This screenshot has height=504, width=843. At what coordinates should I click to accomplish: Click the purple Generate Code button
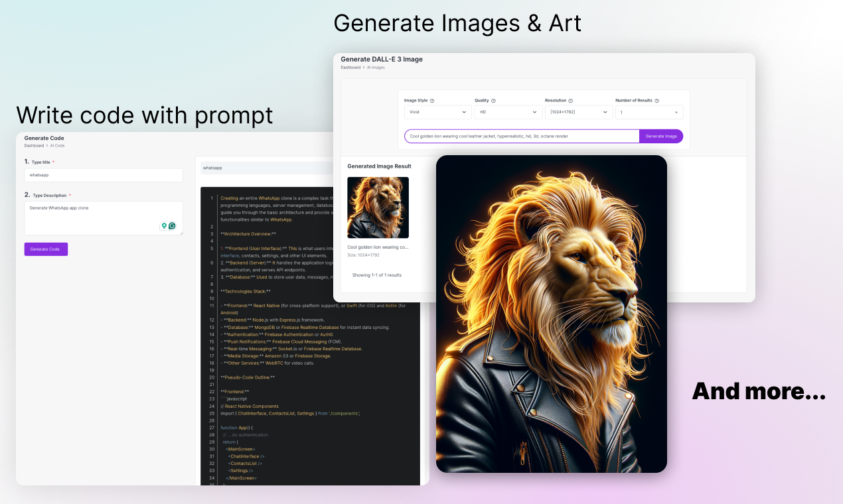point(46,249)
